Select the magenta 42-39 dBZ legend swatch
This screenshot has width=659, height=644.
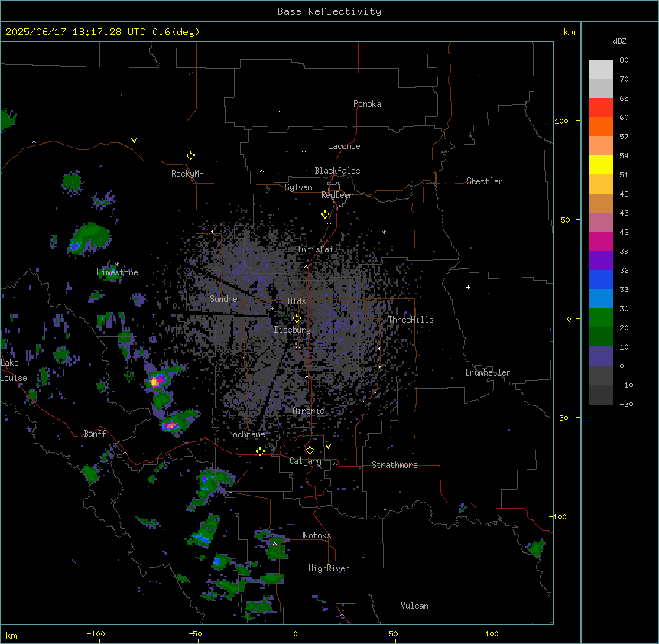point(601,241)
